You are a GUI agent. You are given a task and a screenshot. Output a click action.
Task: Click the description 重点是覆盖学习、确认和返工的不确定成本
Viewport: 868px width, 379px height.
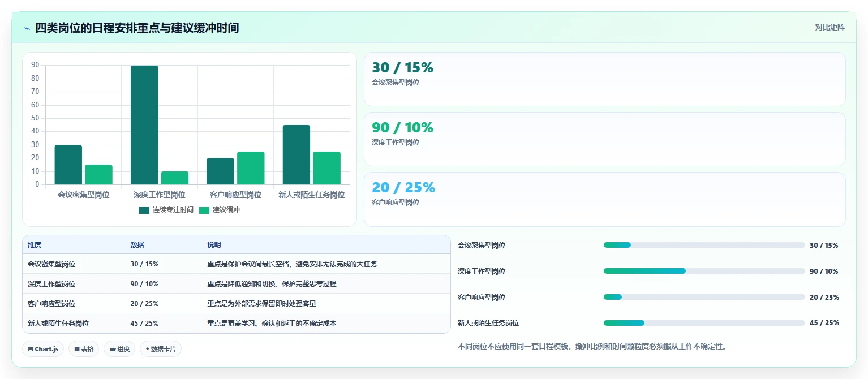(x=272, y=324)
